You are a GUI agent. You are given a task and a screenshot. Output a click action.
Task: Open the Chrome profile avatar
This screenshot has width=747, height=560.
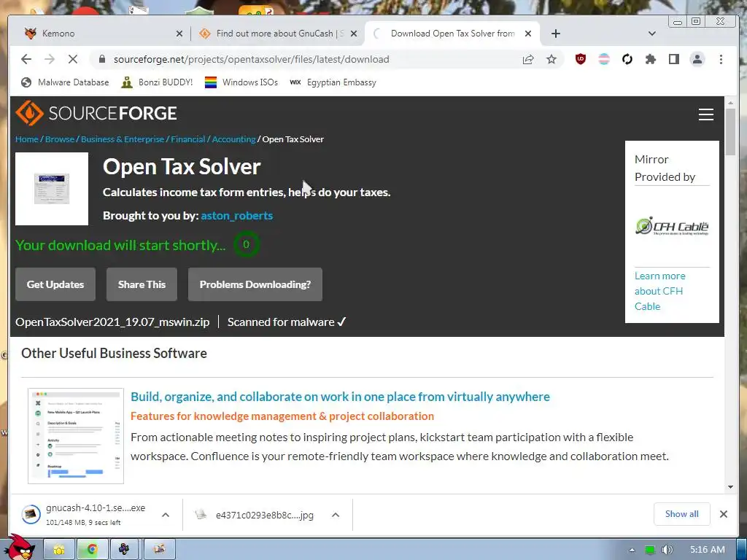point(697,59)
